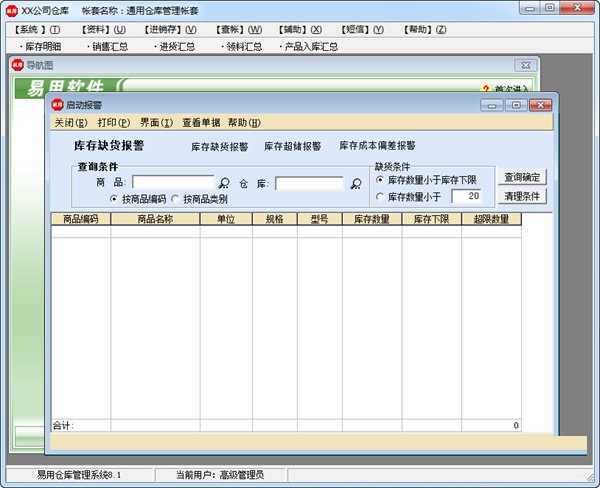This screenshot has height=488, width=600.
Task: Click the 导航图 window red app icon
Action: 18,65
